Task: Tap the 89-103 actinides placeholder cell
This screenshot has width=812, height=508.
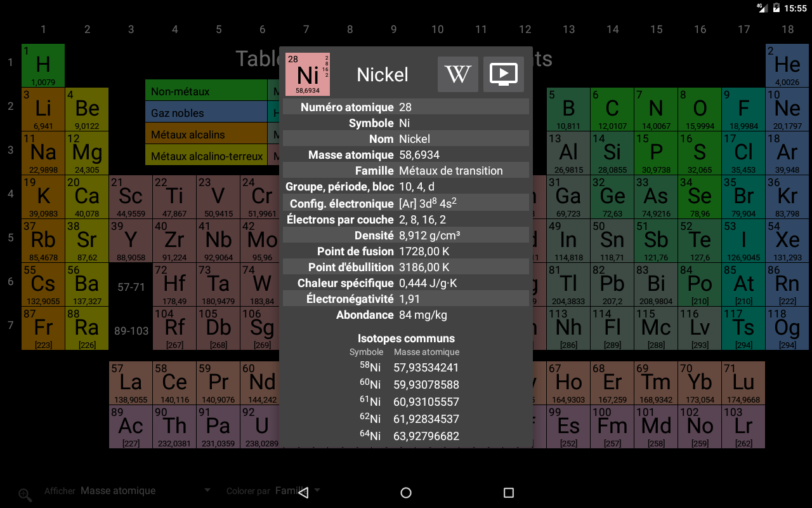Action: tap(131, 331)
